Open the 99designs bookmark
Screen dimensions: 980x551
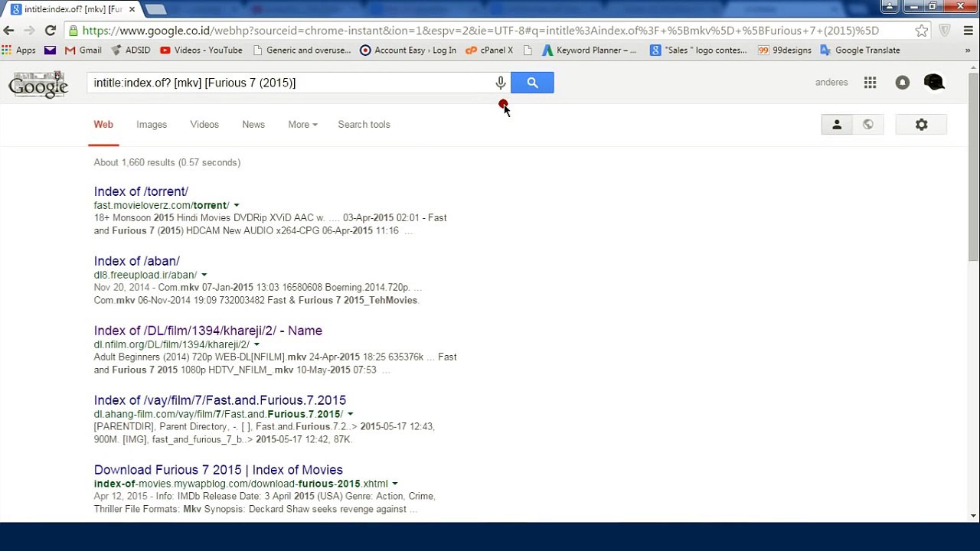pos(785,51)
